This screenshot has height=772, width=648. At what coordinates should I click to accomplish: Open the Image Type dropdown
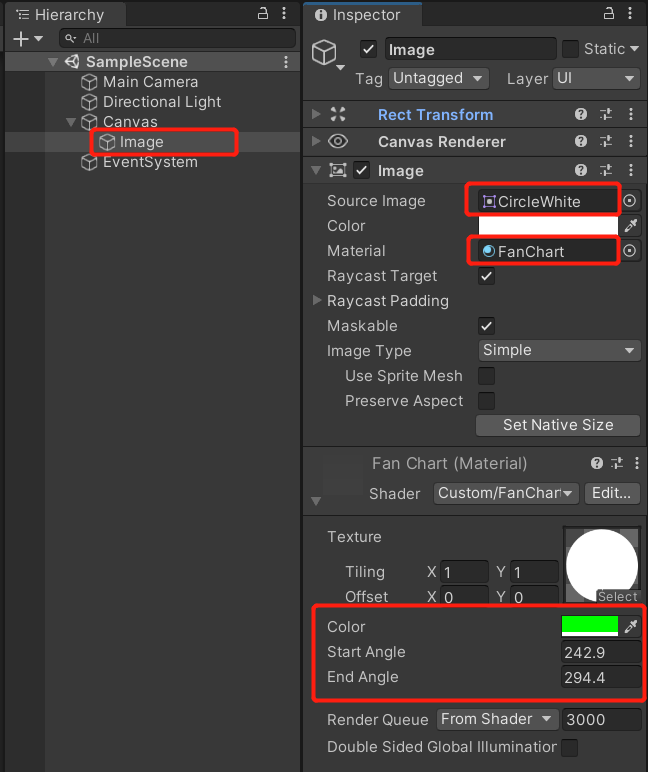click(558, 351)
